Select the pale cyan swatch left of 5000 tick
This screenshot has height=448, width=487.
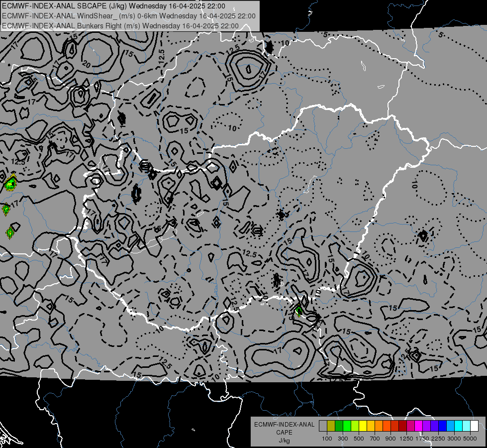(467, 426)
